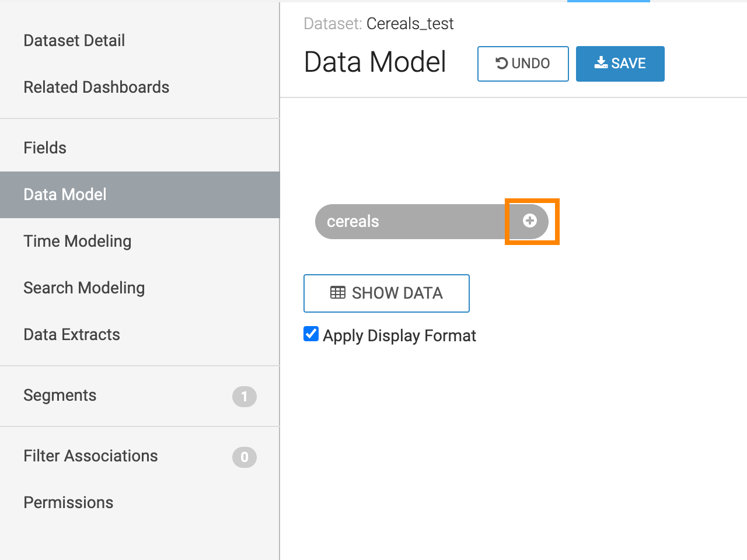747x560 pixels.
Task: Go to Related Dashboards
Action: point(96,87)
